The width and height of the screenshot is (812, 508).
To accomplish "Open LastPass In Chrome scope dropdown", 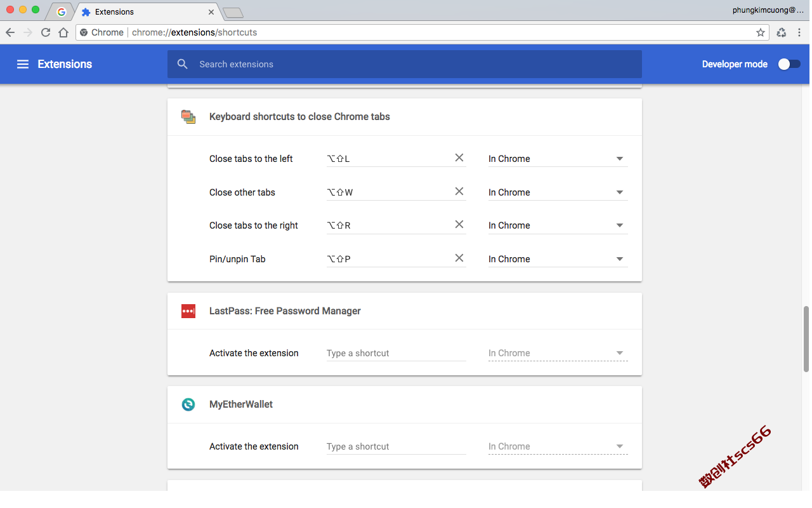I will (558, 353).
